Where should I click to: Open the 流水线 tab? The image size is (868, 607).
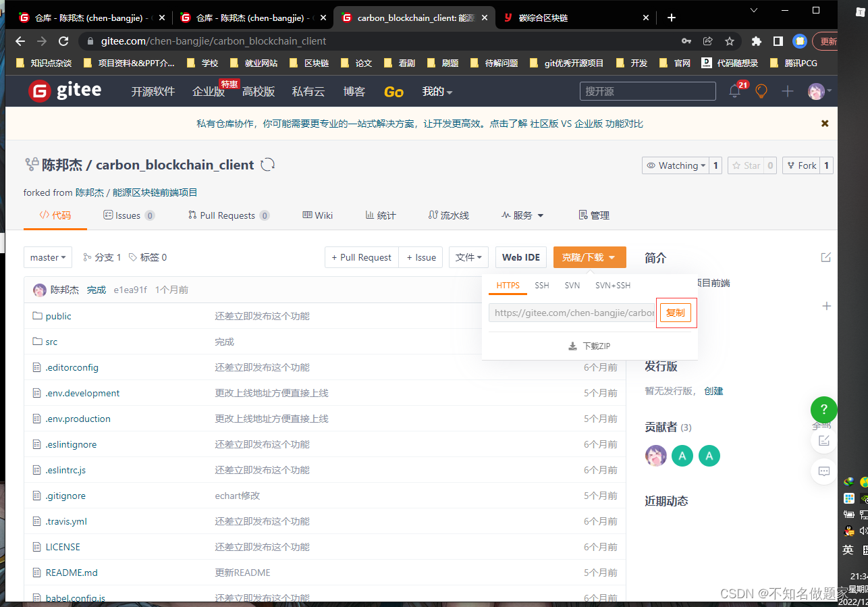[448, 215]
